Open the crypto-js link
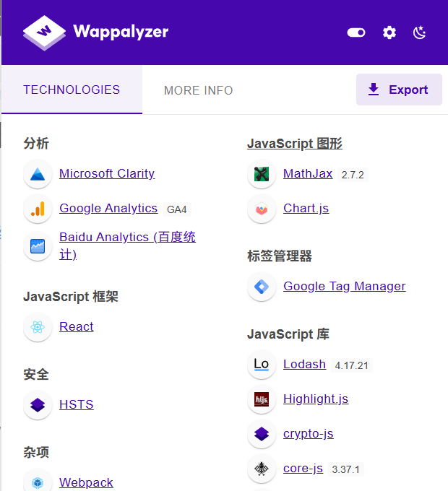The width and height of the screenshot is (448, 491). pyautogui.click(x=309, y=434)
